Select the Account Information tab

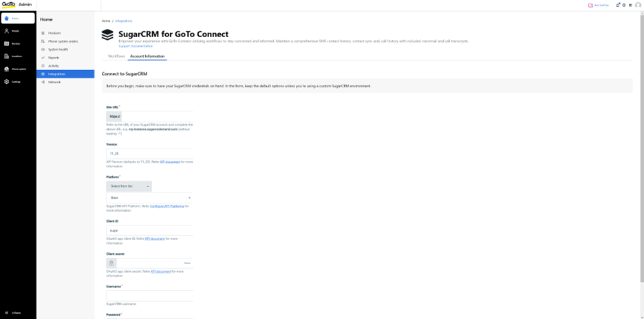click(147, 56)
